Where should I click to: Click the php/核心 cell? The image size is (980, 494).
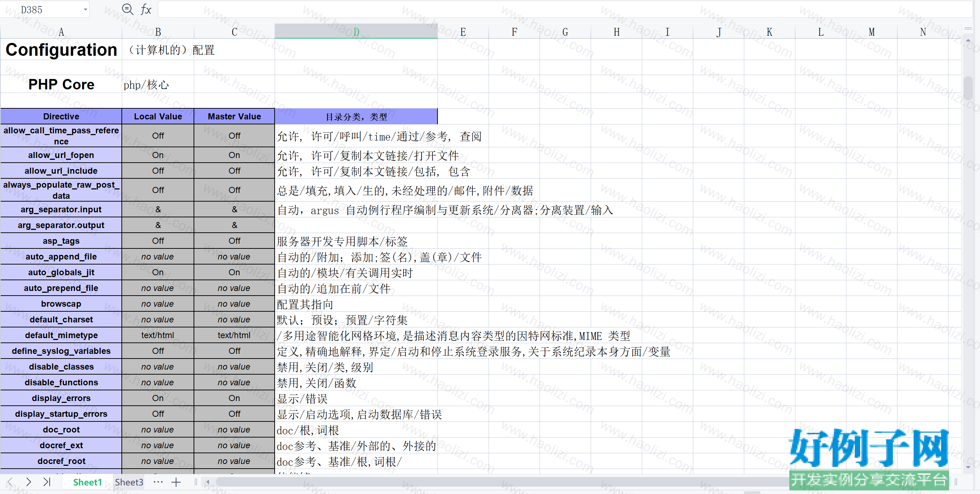coord(158,85)
